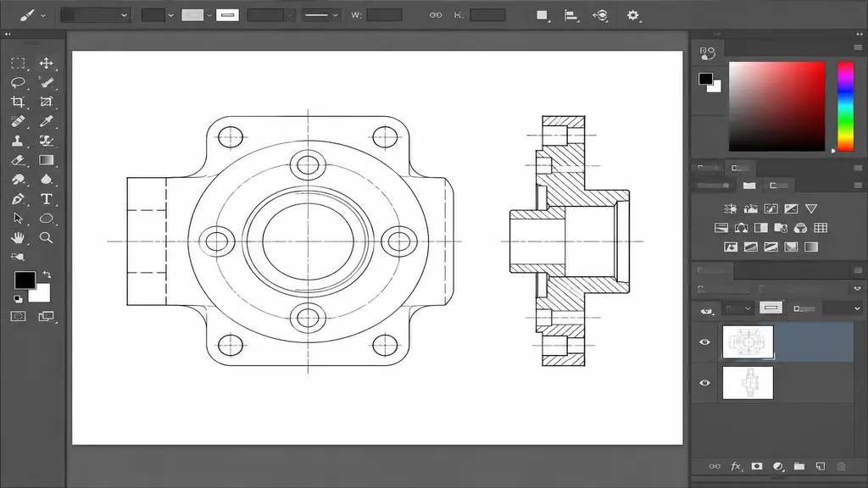Select the Eyedropper tool
This screenshot has width=868, height=488.
47,121
